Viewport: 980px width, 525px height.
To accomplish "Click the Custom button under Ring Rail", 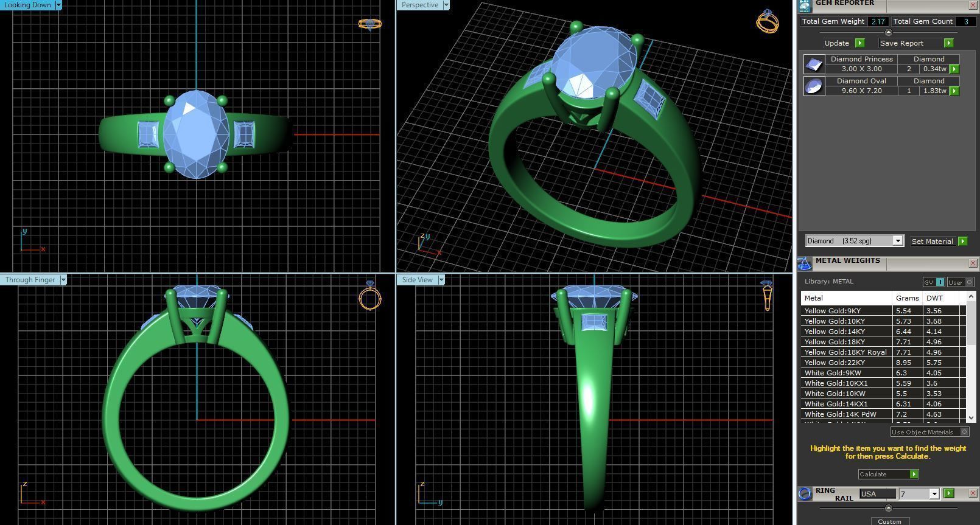I will point(889,521).
